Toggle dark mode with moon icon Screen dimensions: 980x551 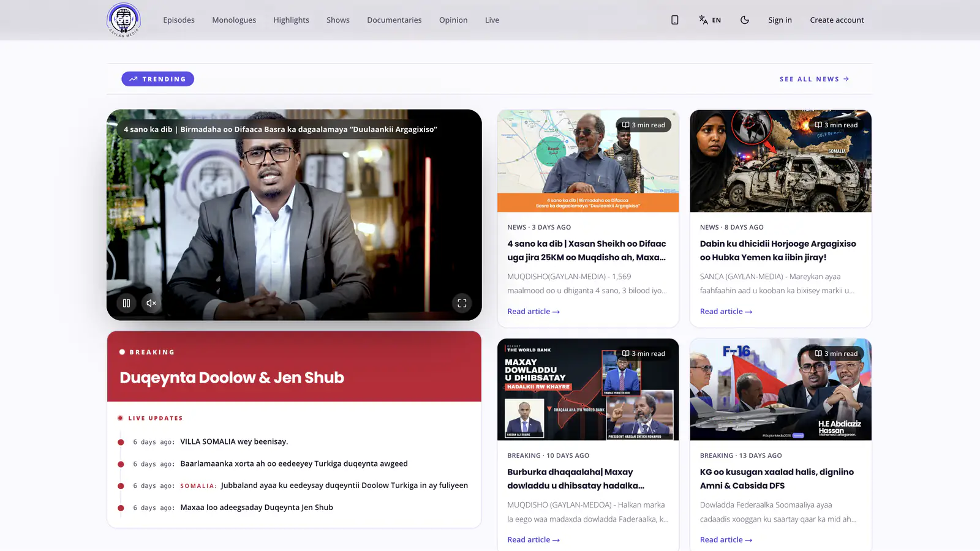point(745,20)
